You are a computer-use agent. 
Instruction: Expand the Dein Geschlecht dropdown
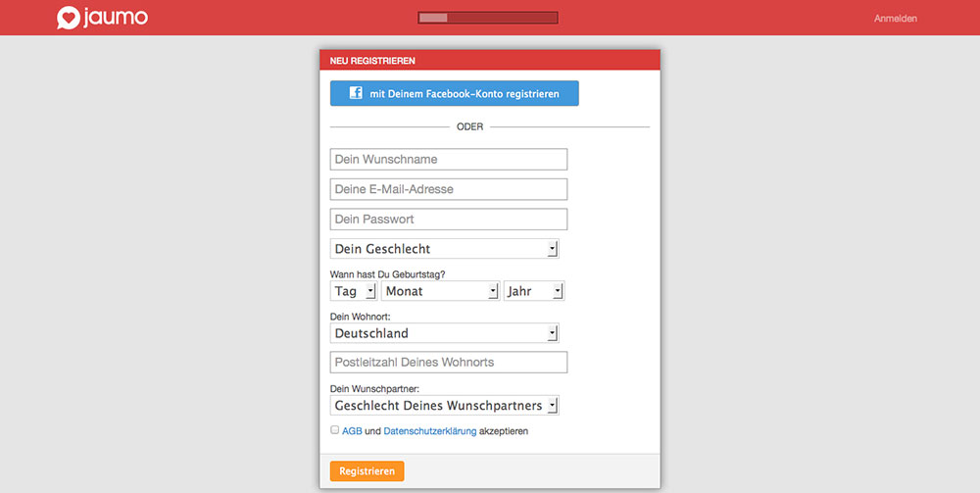[445, 249]
